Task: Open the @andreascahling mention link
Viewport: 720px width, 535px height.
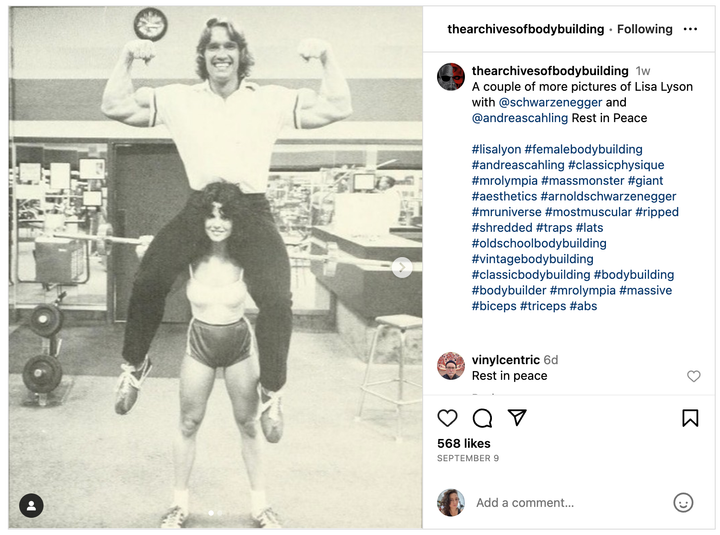Action: (520, 118)
